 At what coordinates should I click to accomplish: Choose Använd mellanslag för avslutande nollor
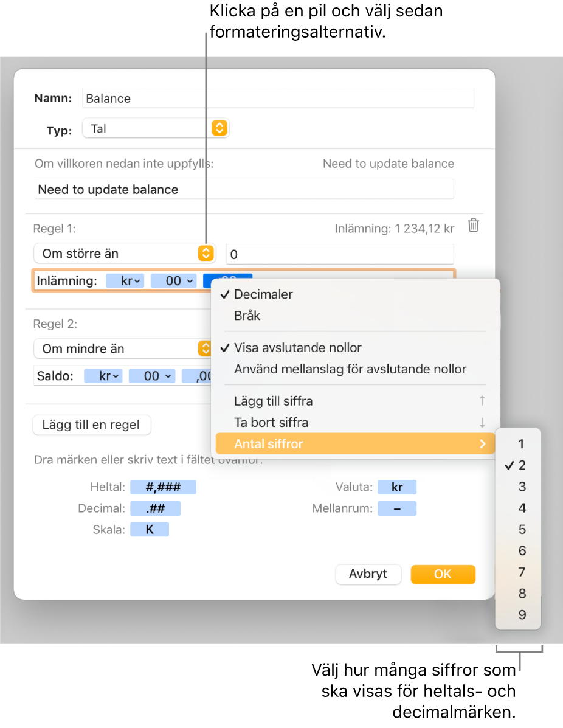point(355,369)
